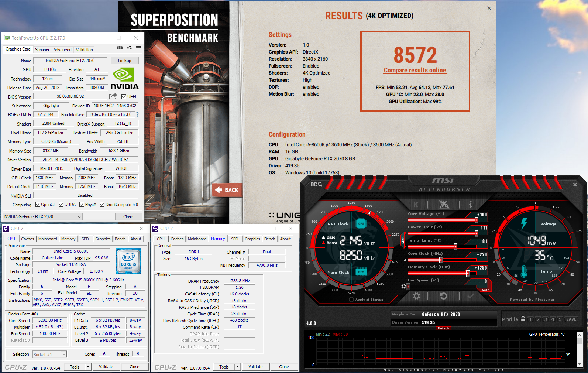Screen dimensions: 588x373
Task: Click the Afterburner profile SAVE button
Action: pos(571,319)
